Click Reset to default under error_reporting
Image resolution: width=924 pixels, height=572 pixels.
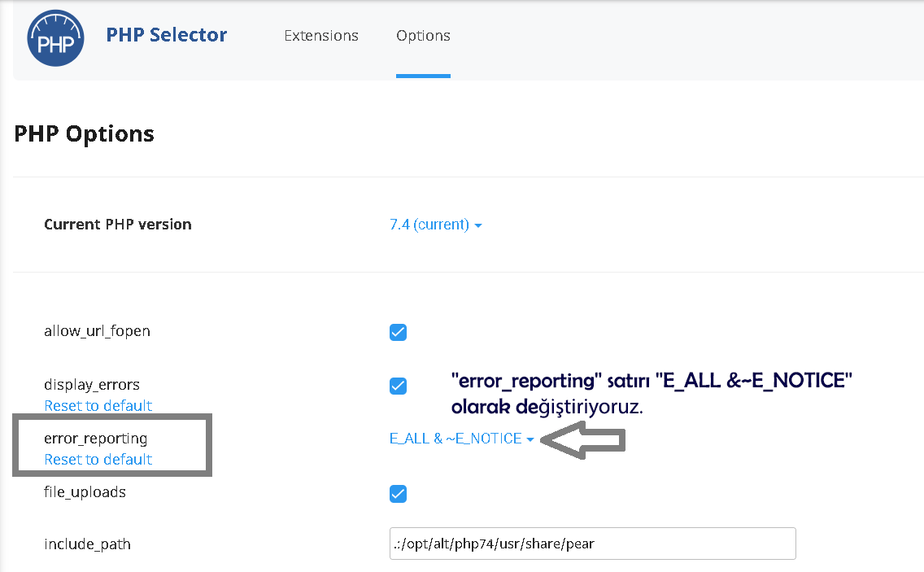(98, 459)
